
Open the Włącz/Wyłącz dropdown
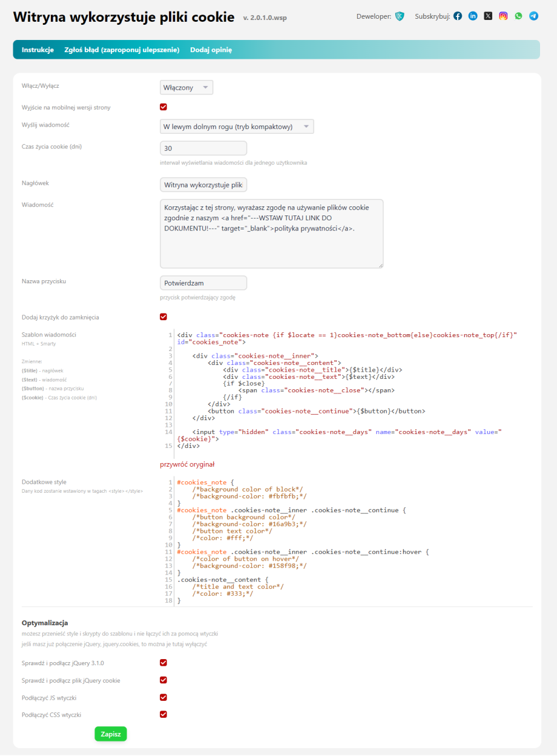[186, 88]
